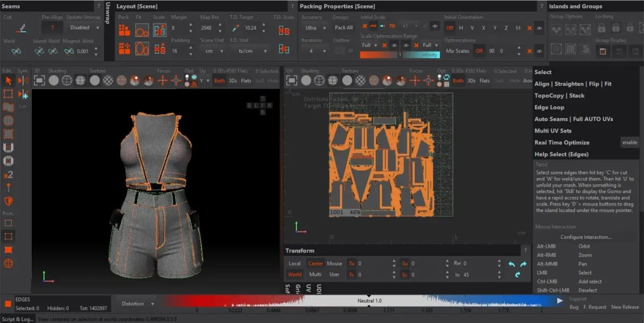Click the Distortion histogram Neutral 1.0 bar
The height and width of the screenshot is (323, 644).
pyautogui.click(x=370, y=301)
